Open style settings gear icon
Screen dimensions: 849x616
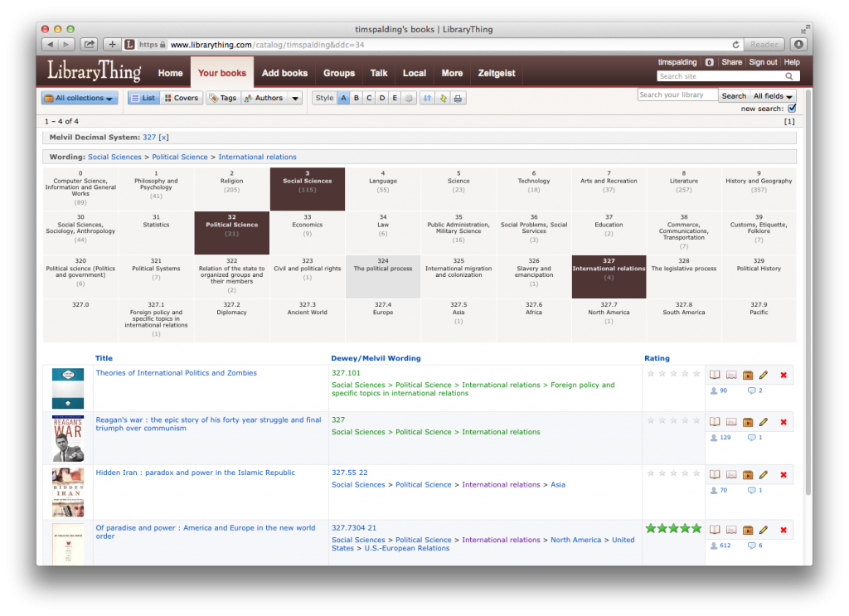pyautogui.click(x=408, y=98)
